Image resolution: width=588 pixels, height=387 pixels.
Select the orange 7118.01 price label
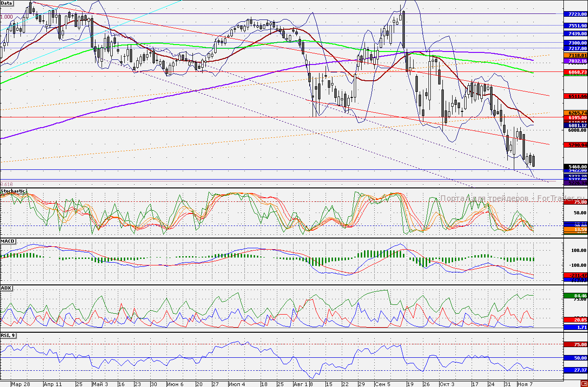tap(575, 55)
